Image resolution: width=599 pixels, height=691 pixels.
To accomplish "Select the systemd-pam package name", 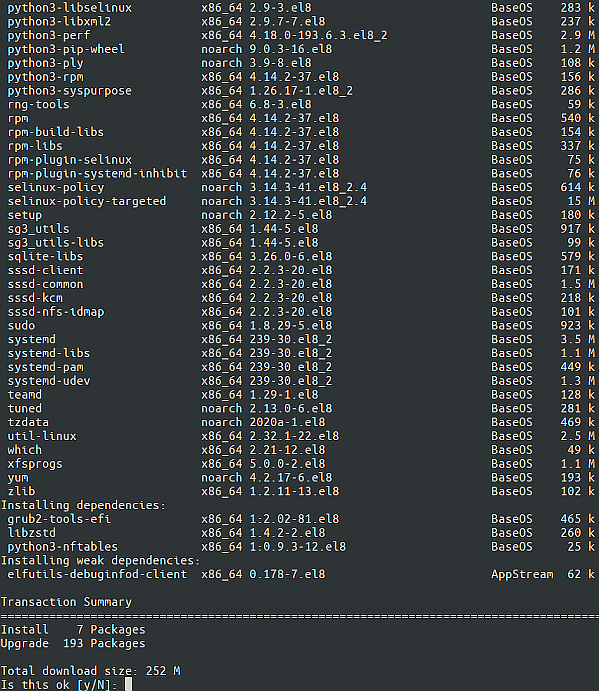I will 45,367.
